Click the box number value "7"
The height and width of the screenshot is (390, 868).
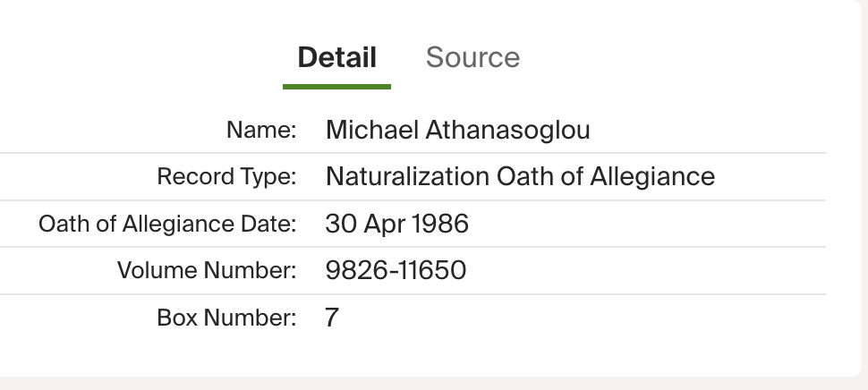click(332, 318)
